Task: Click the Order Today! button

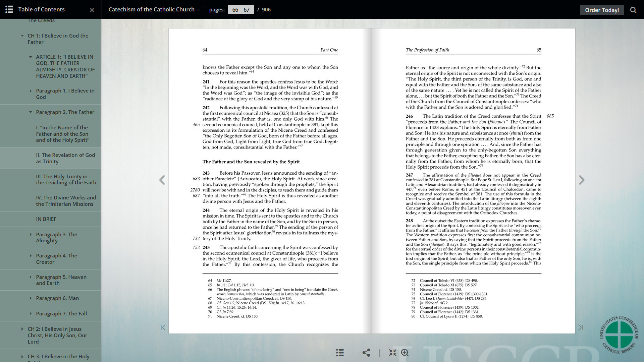Action: tap(602, 10)
